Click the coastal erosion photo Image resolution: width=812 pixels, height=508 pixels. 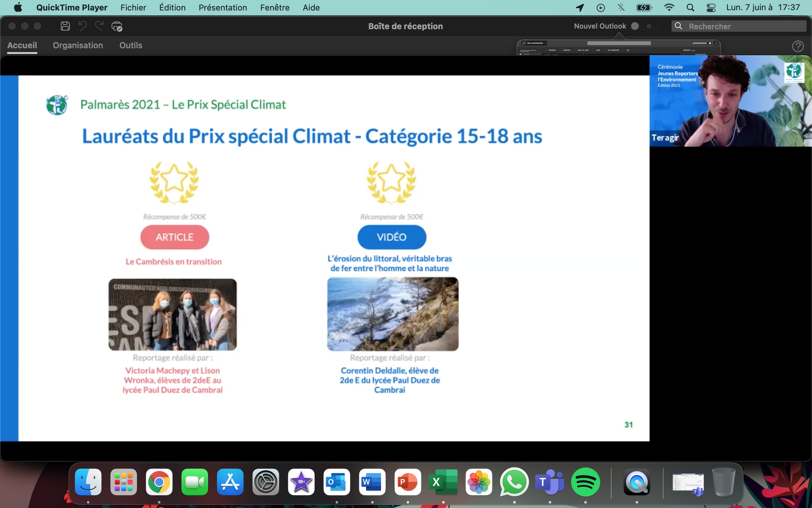393,314
